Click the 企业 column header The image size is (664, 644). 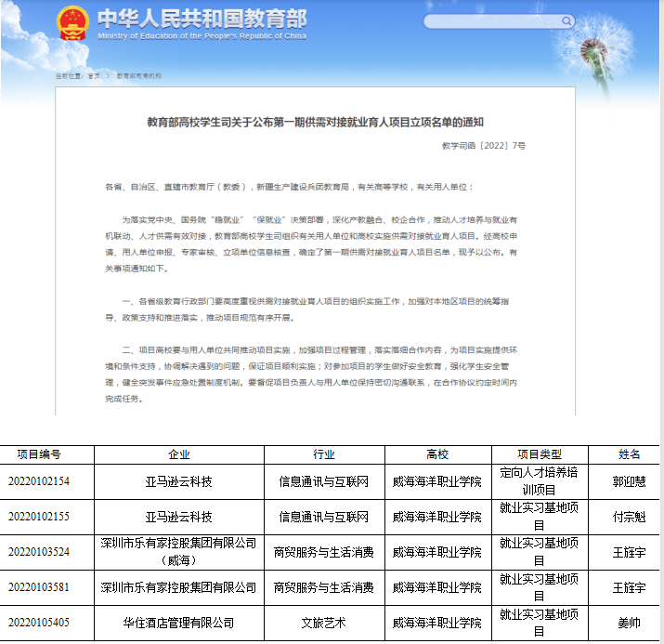click(178, 454)
